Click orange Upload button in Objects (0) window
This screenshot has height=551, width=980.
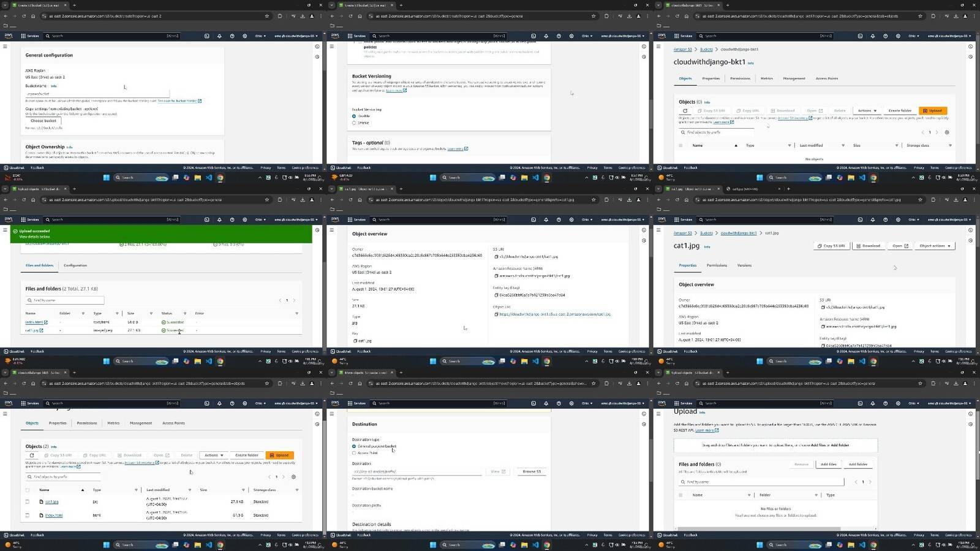(932, 111)
